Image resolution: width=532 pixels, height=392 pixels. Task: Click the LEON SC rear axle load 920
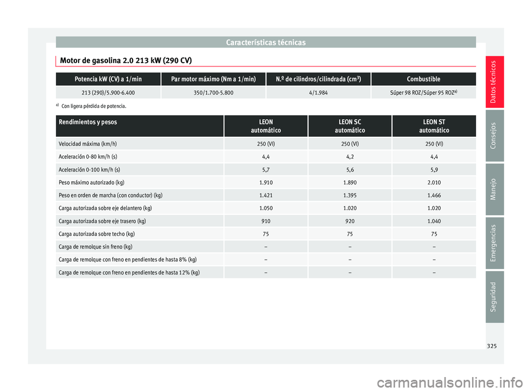(x=350, y=221)
